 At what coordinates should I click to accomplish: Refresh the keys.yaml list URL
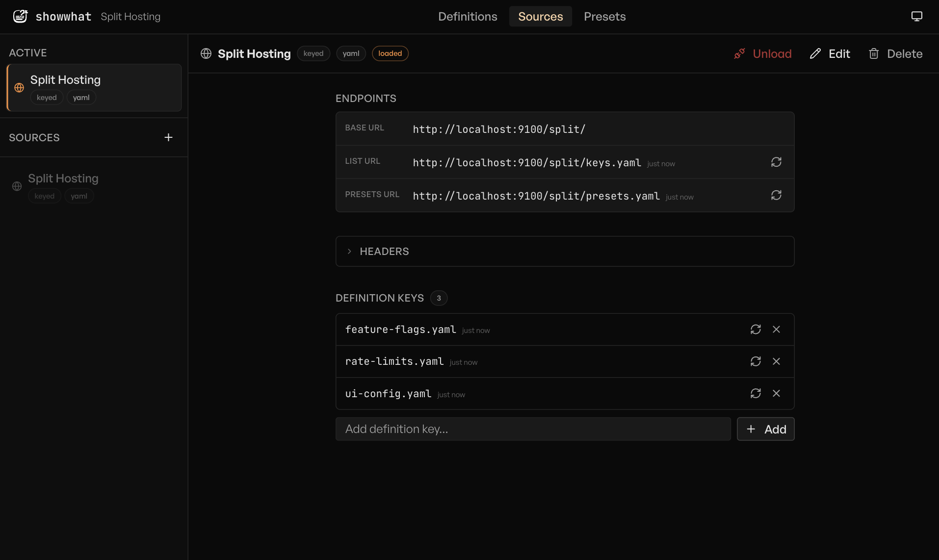pos(776,162)
